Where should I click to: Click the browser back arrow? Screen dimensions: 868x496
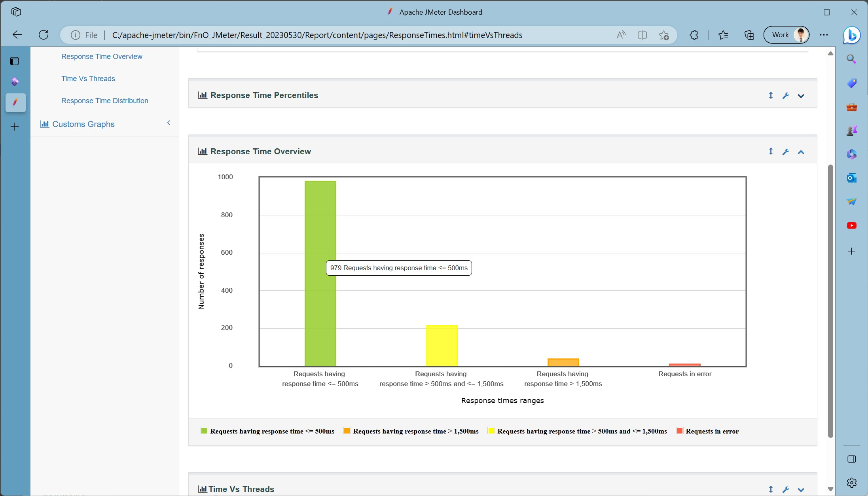pyautogui.click(x=17, y=35)
